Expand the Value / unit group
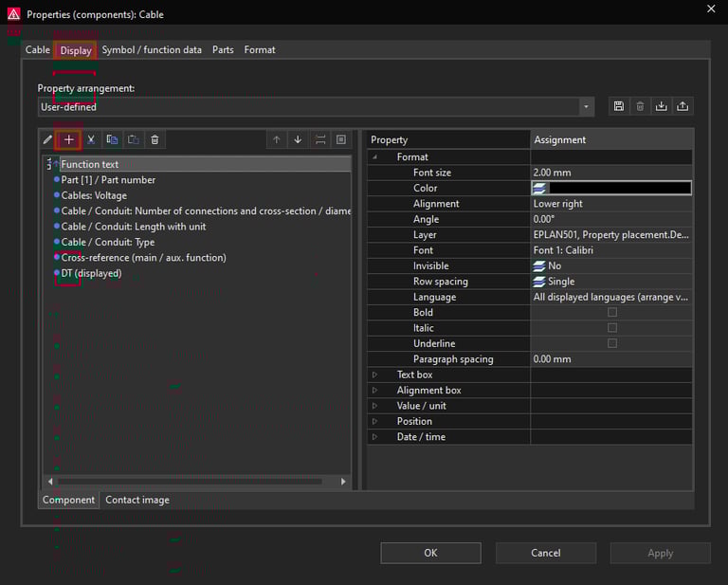Viewport: 728px width, 585px height. click(x=375, y=406)
